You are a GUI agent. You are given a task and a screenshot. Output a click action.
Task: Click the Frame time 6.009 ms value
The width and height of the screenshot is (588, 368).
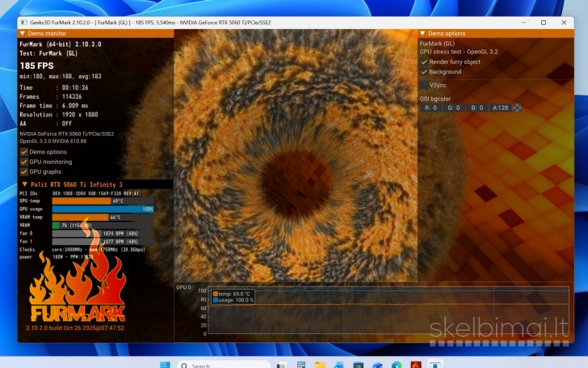(75, 105)
